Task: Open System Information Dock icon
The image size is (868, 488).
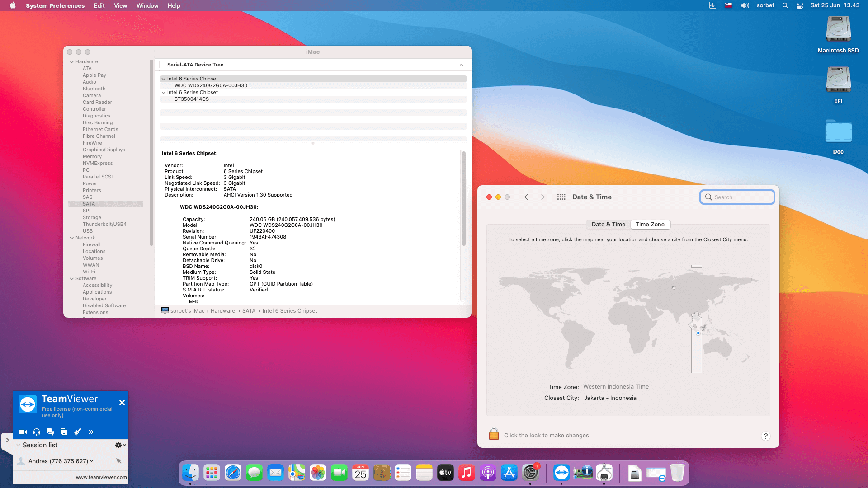Action: tap(583, 473)
